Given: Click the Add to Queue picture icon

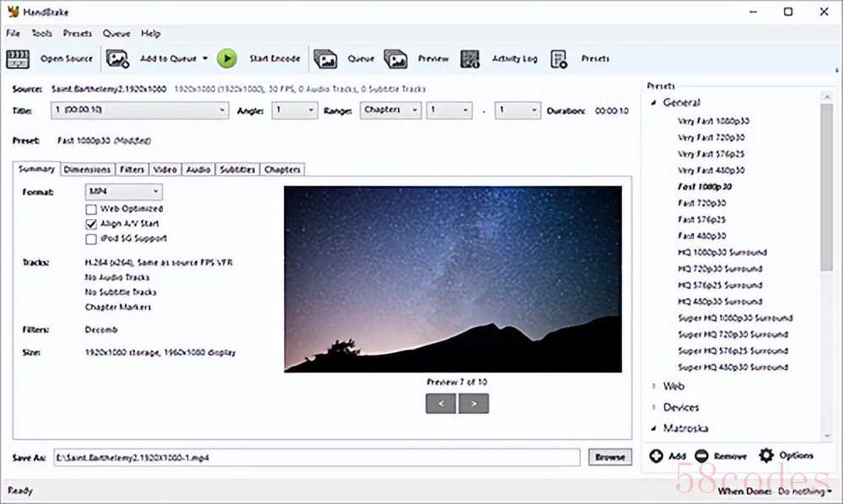Looking at the screenshot, I should coord(117,58).
